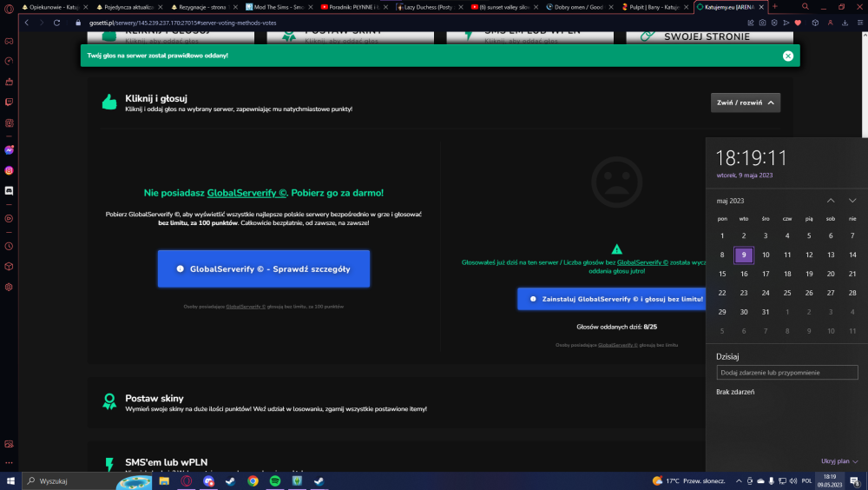Select May 16 in the calendar
The image size is (868, 490).
(x=744, y=274)
